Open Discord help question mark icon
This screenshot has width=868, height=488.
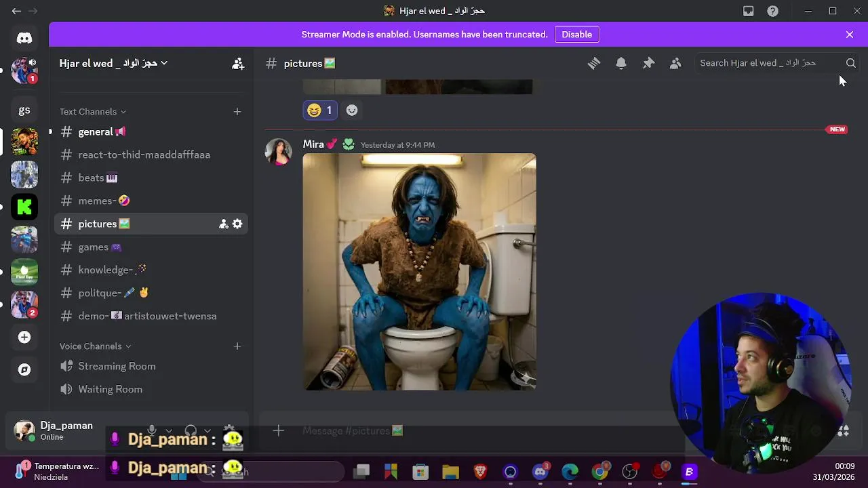pos(772,11)
